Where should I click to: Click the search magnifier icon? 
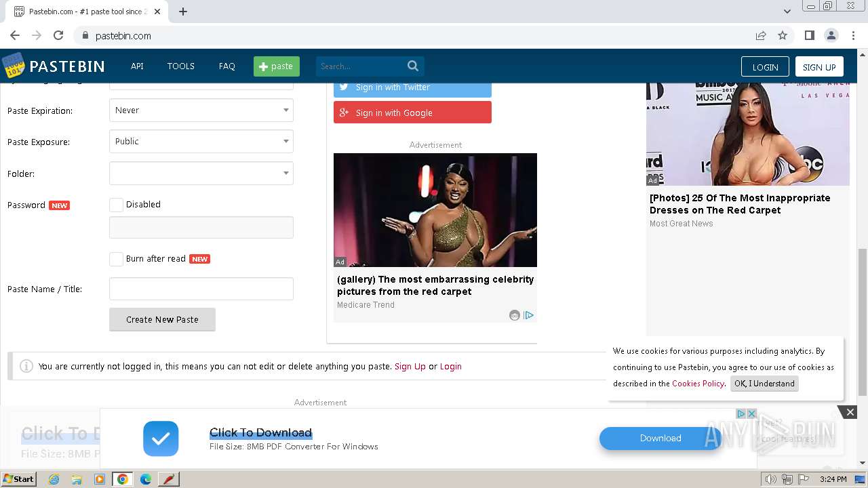tap(413, 66)
